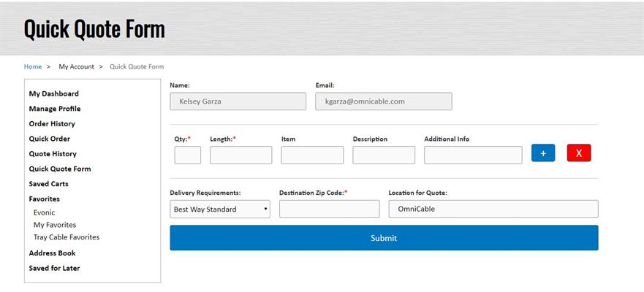Open My Account breadcrumb

pyautogui.click(x=77, y=66)
